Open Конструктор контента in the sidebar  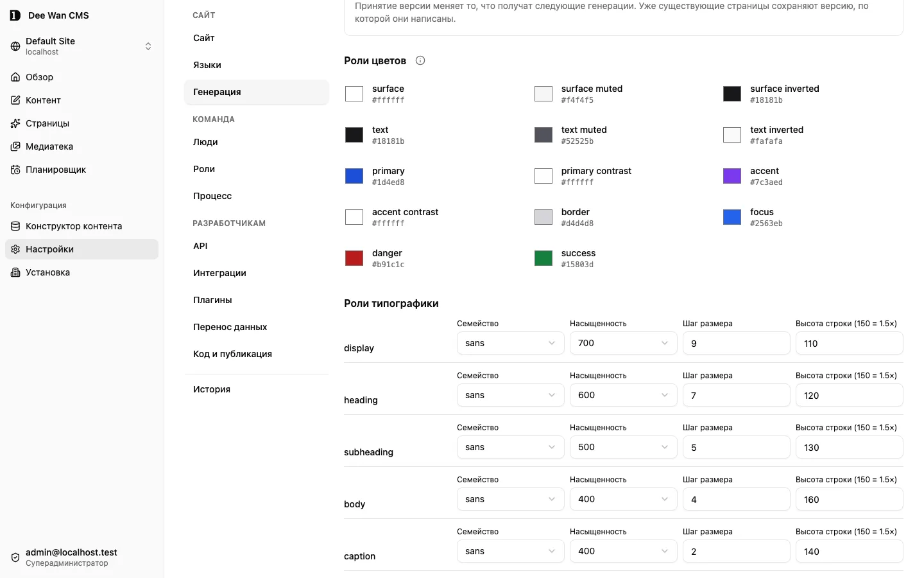(81, 226)
